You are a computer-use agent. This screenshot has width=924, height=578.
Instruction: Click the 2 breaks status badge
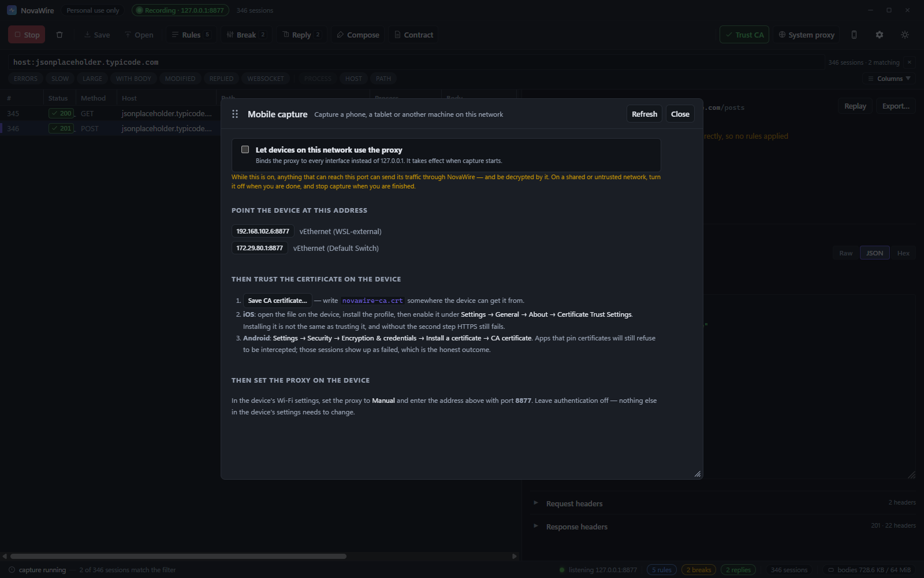click(x=699, y=570)
